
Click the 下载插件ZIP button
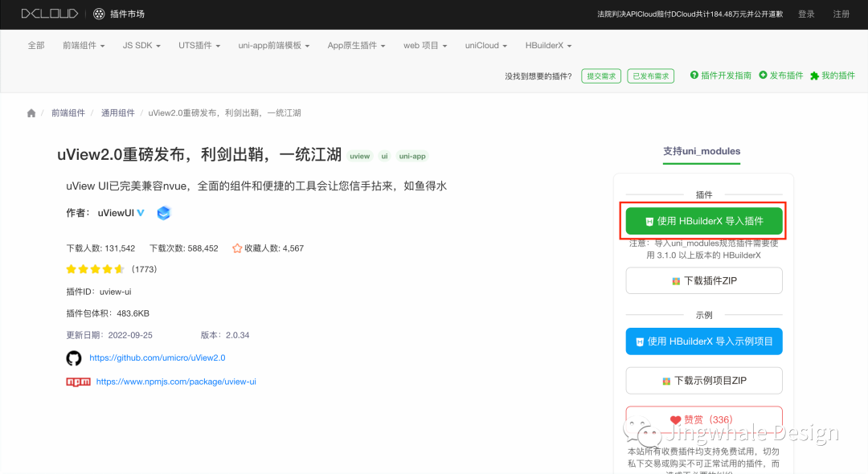click(x=703, y=280)
